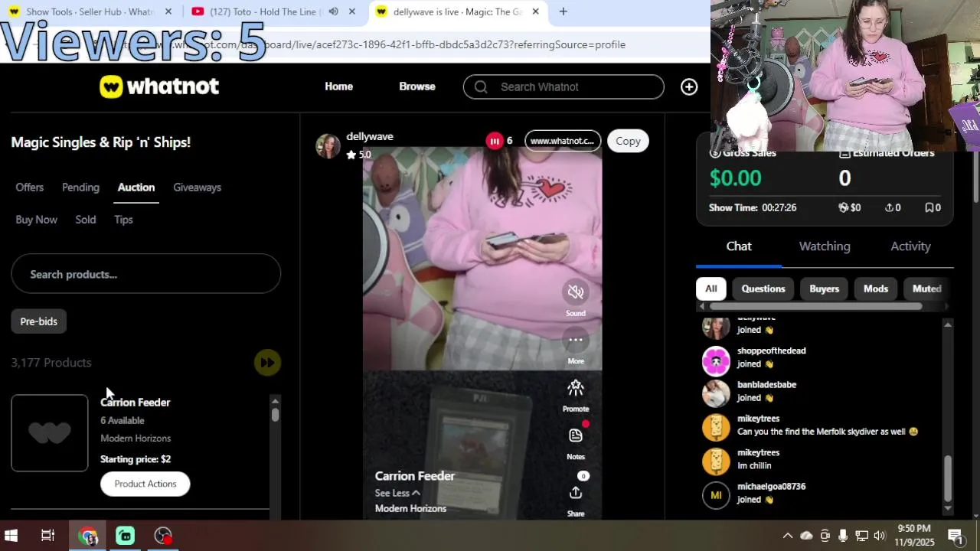Open the More options ellipsis on stream
Viewport: 980px width, 551px height.
[576, 340]
